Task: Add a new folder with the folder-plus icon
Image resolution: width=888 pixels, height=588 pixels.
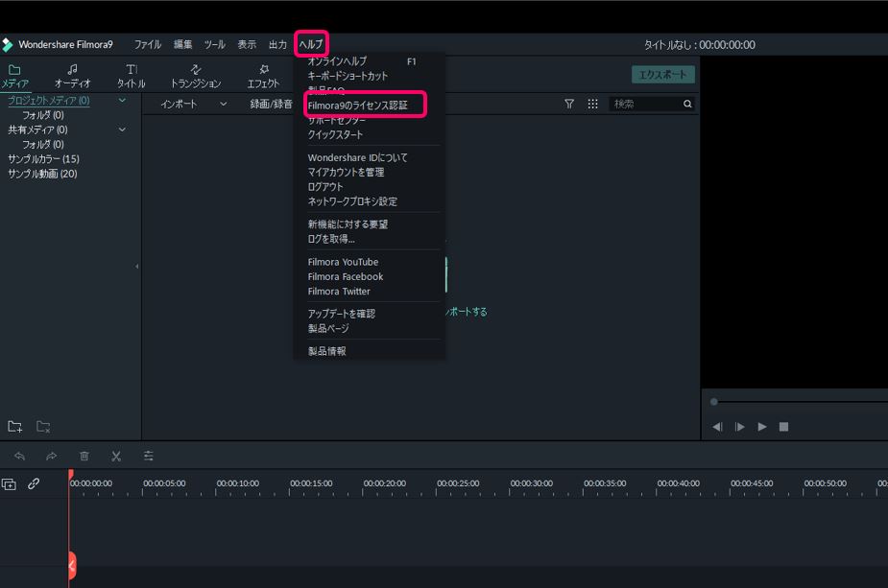Action: click(x=14, y=427)
